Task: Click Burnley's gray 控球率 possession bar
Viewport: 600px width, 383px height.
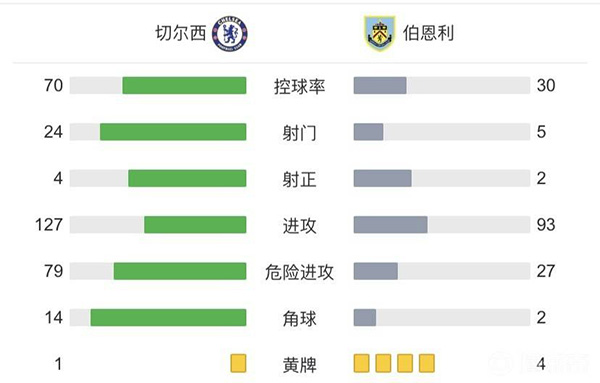Action: (380, 85)
